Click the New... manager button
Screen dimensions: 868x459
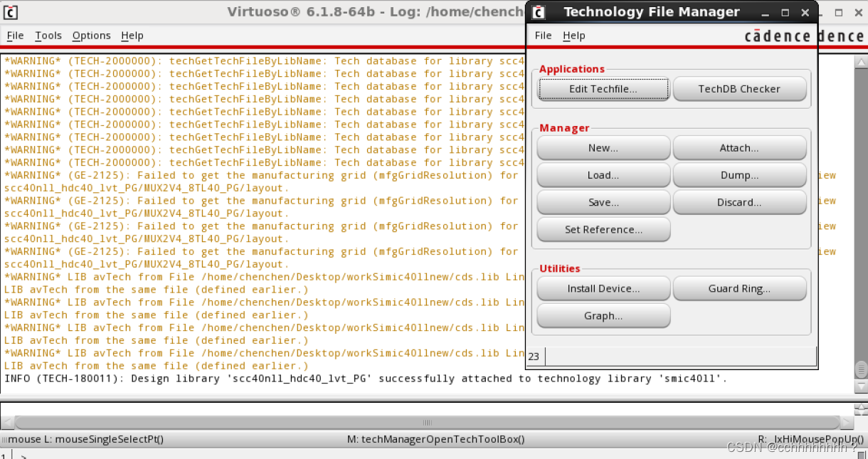coord(603,148)
